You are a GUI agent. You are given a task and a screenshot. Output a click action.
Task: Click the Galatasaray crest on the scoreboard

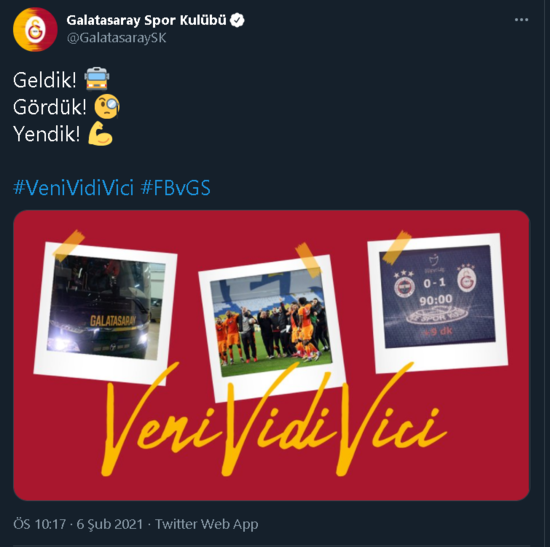[467, 281]
